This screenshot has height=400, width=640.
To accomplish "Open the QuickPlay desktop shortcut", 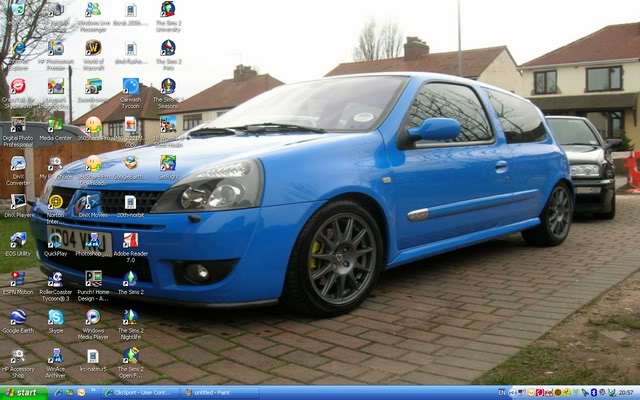I will pyautogui.click(x=55, y=241).
